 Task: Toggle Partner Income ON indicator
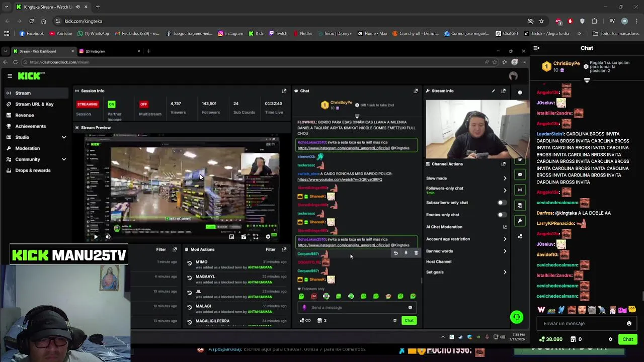point(111,104)
